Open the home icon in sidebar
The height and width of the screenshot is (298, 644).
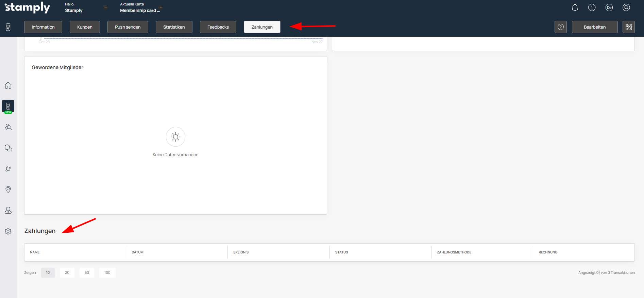pos(8,85)
